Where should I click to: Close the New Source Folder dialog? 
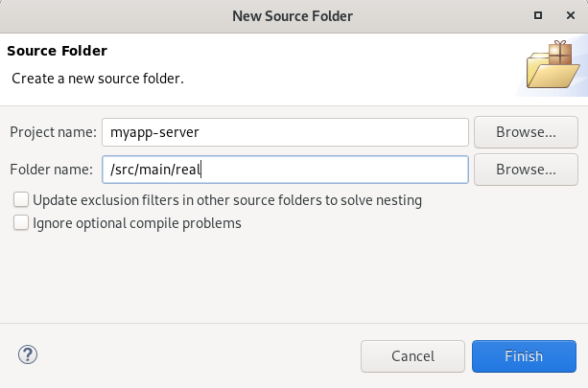click(571, 15)
